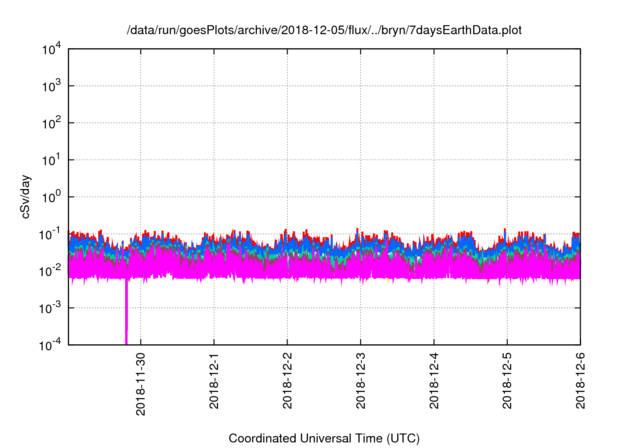Click the 10^0 y-axis tick label
Viewport: 640px width, 448px height.
(x=51, y=197)
